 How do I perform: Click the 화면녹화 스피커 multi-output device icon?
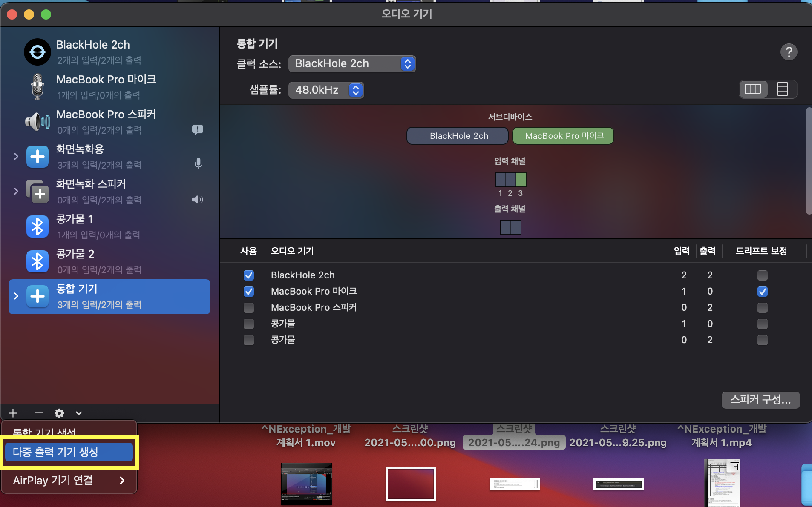pyautogui.click(x=37, y=192)
